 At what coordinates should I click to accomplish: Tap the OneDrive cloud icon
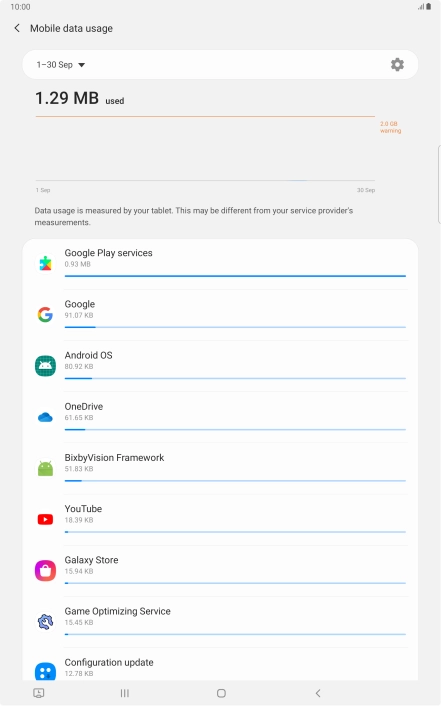(45, 417)
